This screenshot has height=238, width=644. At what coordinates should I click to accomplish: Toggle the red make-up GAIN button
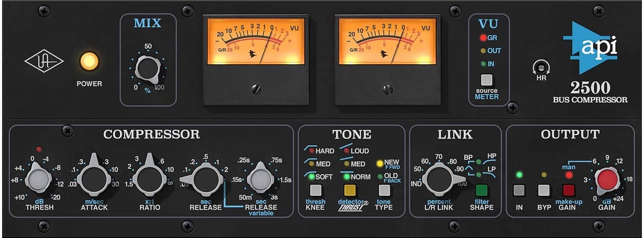569,190
